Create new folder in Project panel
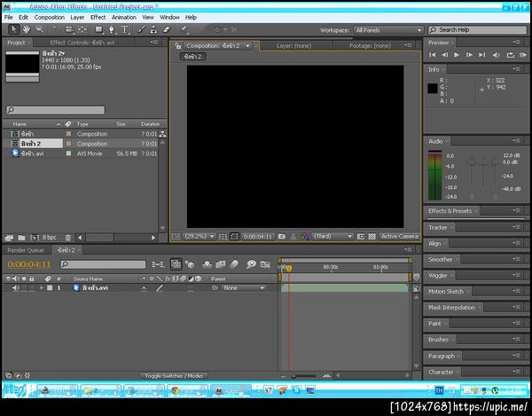 [x=21, y=238]
